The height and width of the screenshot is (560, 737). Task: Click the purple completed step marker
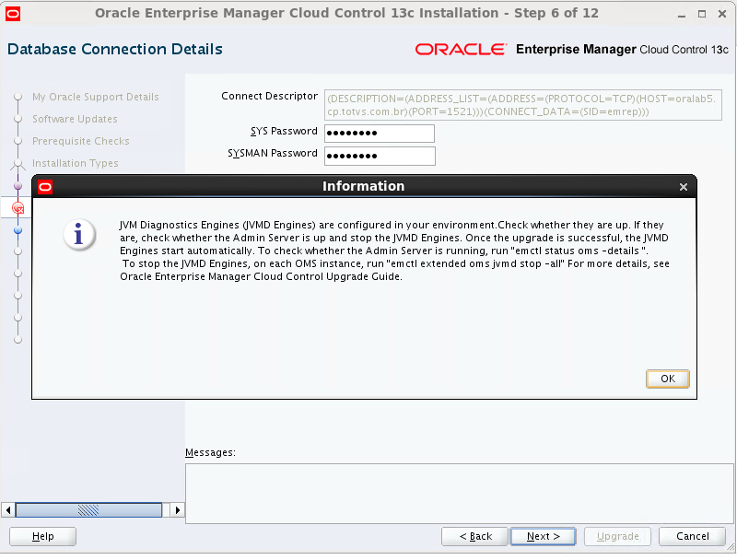coord(18,186)
